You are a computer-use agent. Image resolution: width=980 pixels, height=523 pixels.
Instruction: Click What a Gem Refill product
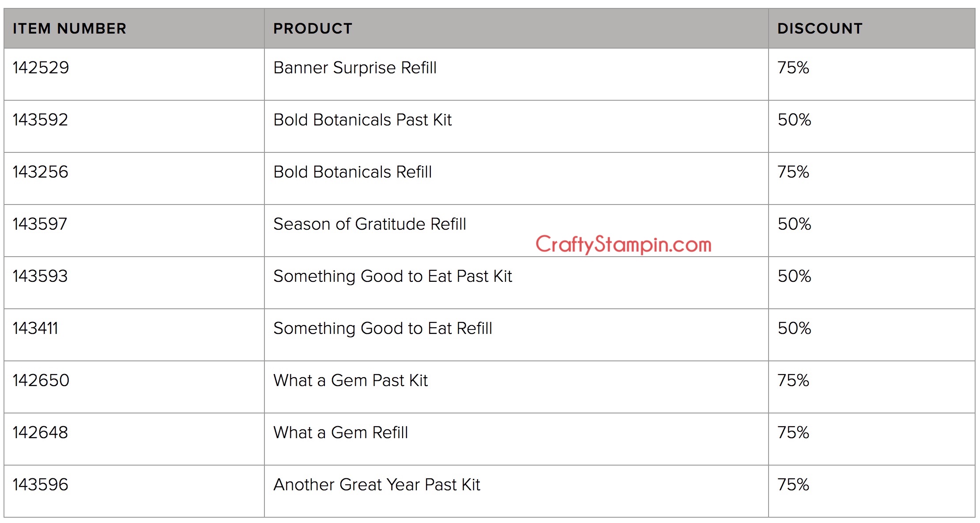pyautogui.click(x=340, y=432)
